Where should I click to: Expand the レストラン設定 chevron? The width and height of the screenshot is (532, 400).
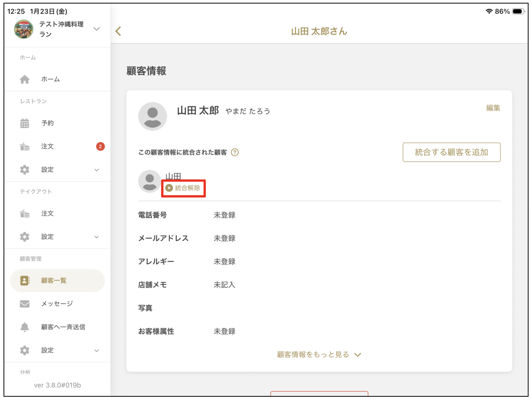click(x=97, y=169)
